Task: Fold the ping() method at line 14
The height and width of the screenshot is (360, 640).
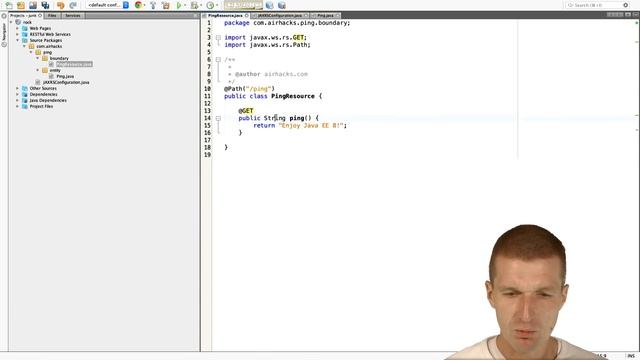Action: pyautogui.click(x=218, y=118)
